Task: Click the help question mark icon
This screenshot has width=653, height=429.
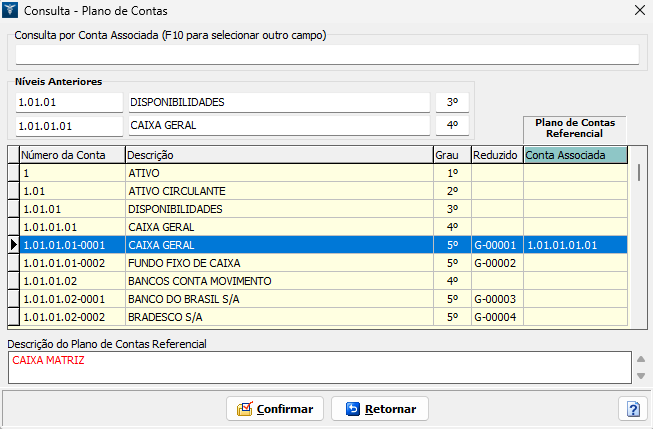Action: point(632,409)
